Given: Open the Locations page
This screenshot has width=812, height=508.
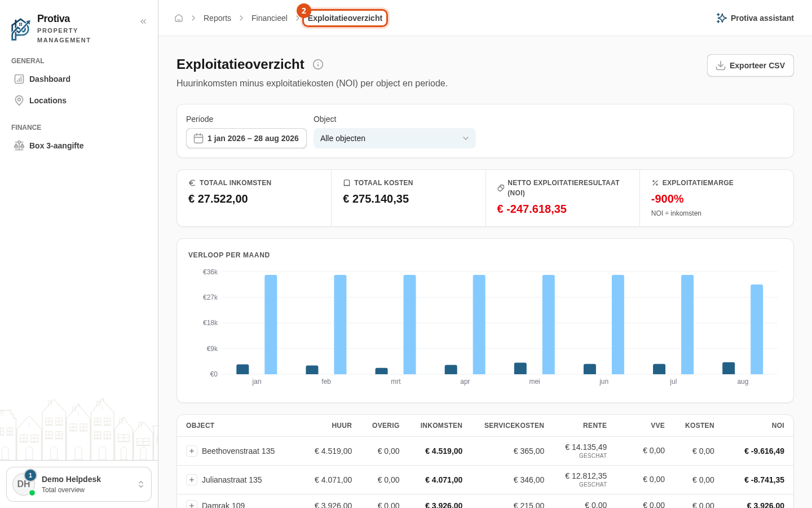Looking at the screenshot, I should pos(79,100).
